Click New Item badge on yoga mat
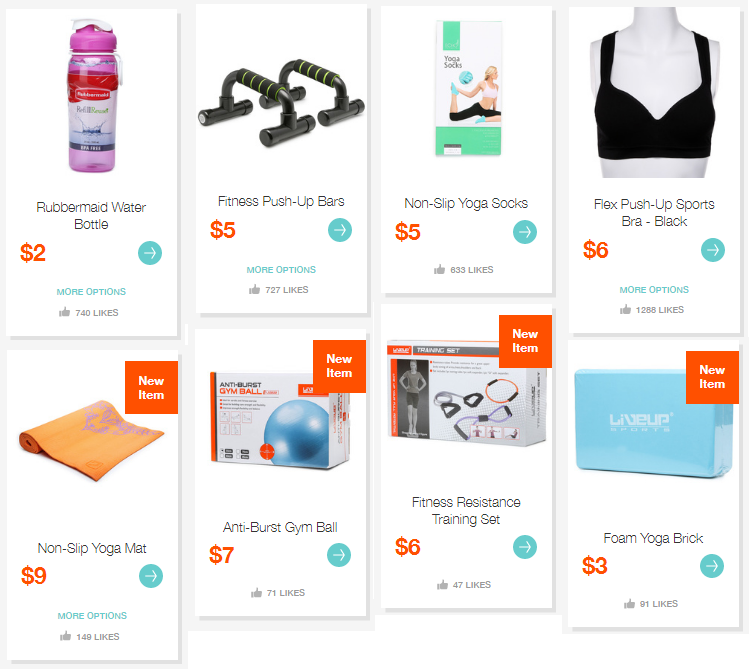The width and height of the screenshot is (751, 669). [151, 387]
